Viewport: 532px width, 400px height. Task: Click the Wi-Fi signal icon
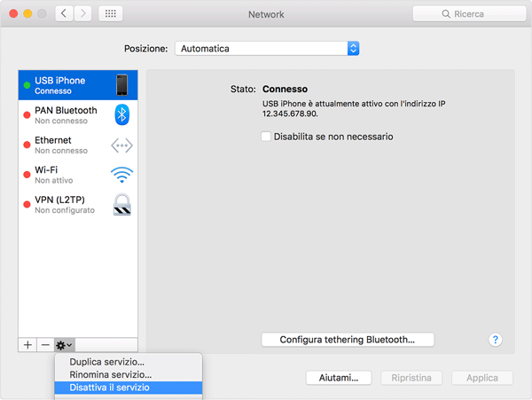(x=122, y=175)
